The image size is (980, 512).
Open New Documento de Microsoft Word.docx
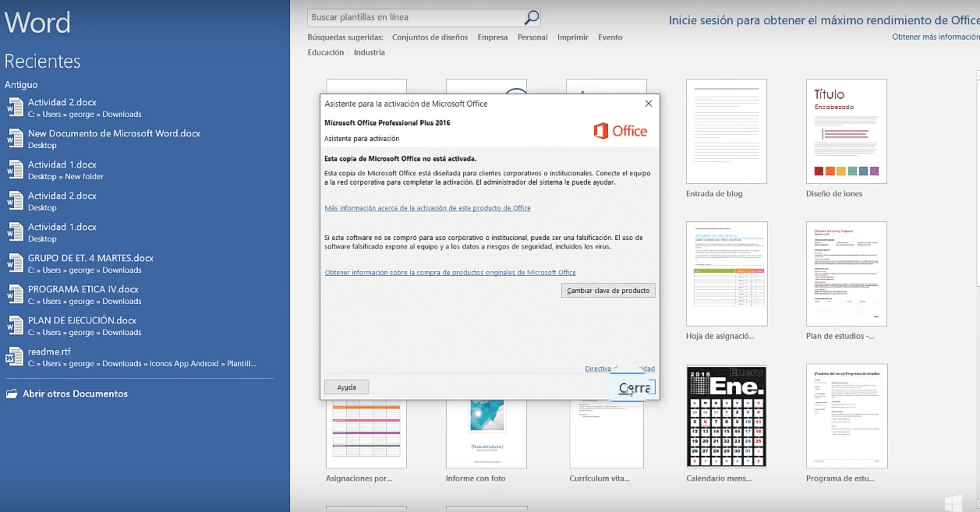click(x=114, y=139)
